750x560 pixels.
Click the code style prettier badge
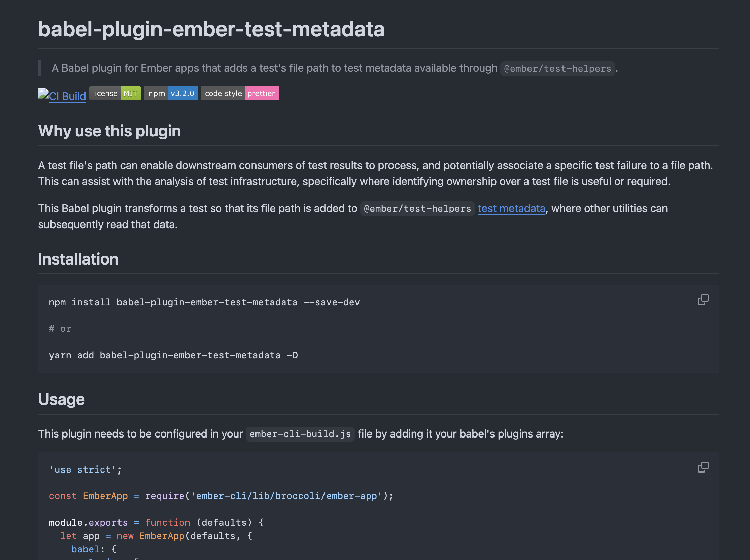pos(240,93)
